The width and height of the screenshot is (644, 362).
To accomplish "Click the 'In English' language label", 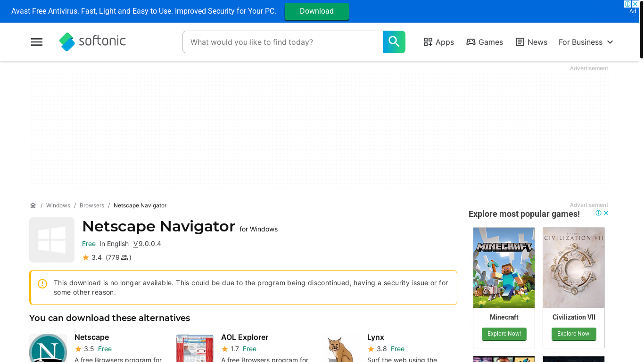I will [x=114, y=244].
